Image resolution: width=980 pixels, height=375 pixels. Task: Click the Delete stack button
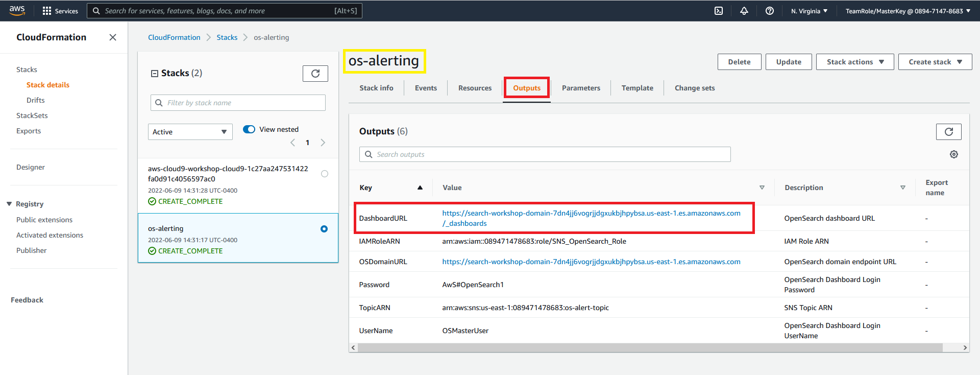click(739, 62)
